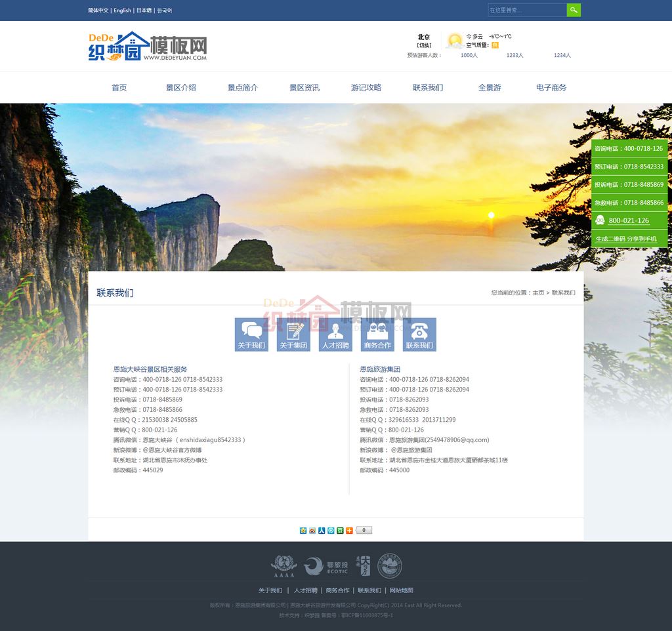Click the DeDe 织梦园 site logo
672x631 pixels.
148,47
